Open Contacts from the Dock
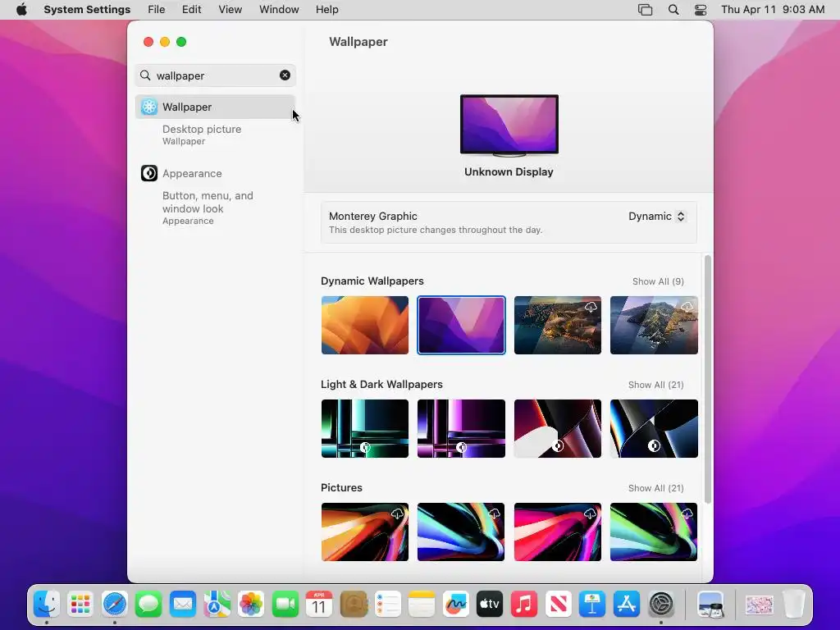 354,605
